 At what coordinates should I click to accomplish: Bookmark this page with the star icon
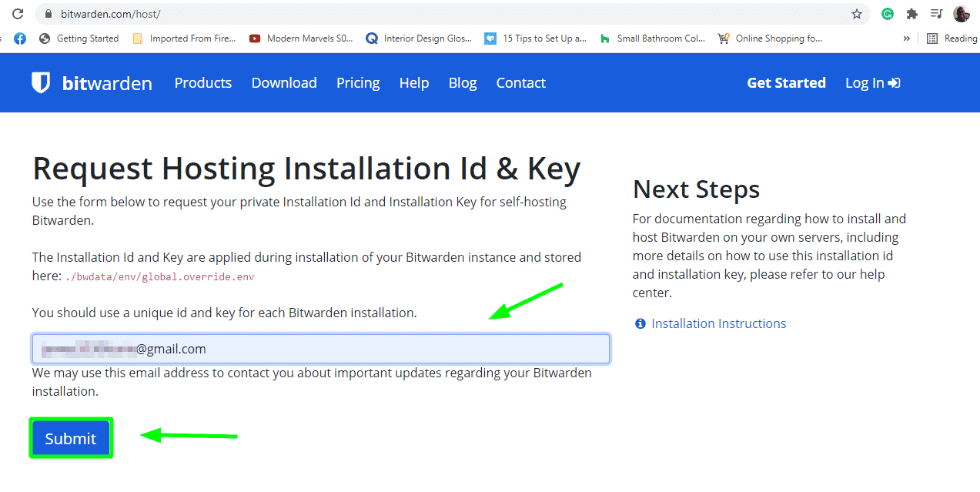pos(857,14)
